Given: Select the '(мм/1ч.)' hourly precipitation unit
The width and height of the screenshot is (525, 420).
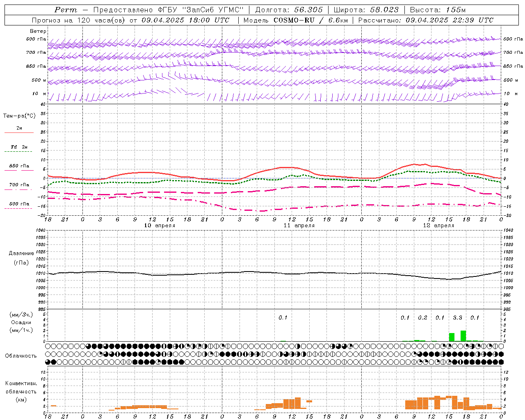Looking at the screenshot, I should (x=21, y=330).
